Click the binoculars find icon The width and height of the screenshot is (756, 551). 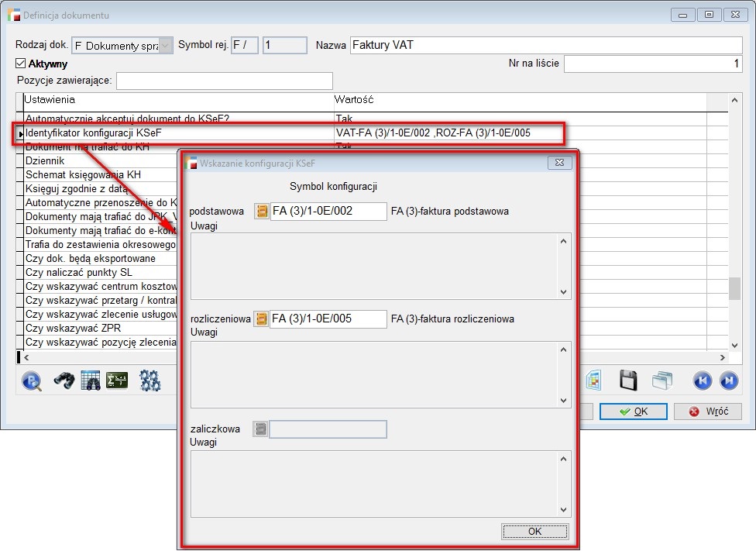point(64,381)
